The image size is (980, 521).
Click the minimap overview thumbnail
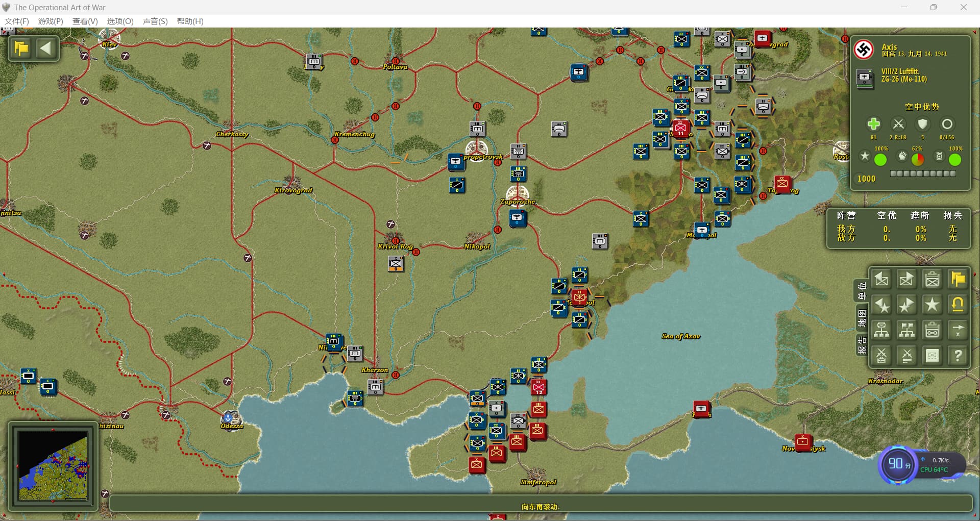pos(53,465)
